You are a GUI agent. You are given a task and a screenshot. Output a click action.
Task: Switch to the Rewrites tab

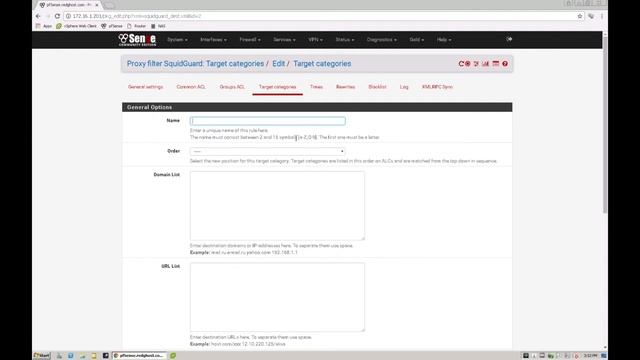pos(345,87)
